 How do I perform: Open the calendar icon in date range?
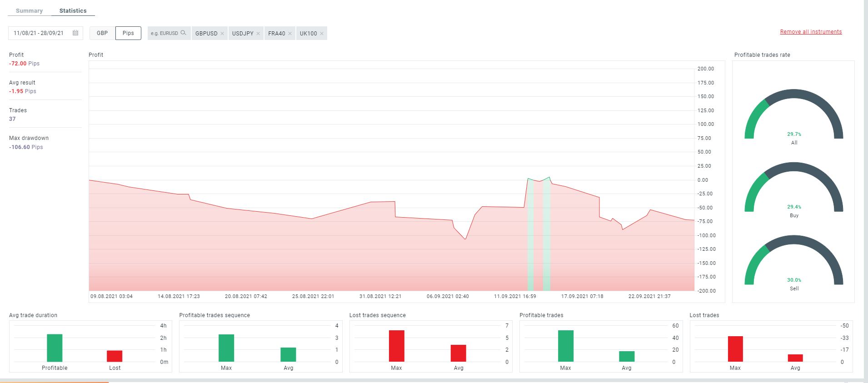click(75, 33)
